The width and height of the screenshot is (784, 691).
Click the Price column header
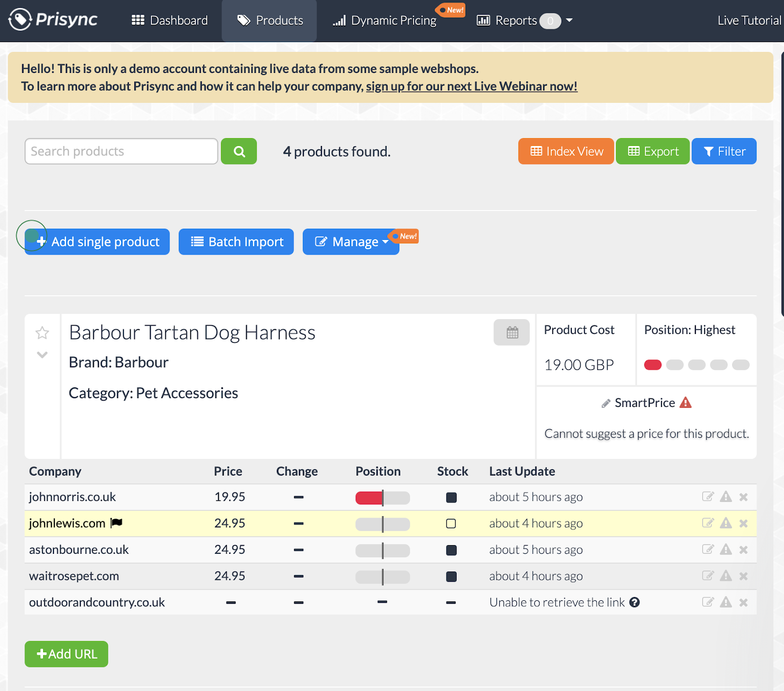228,472
